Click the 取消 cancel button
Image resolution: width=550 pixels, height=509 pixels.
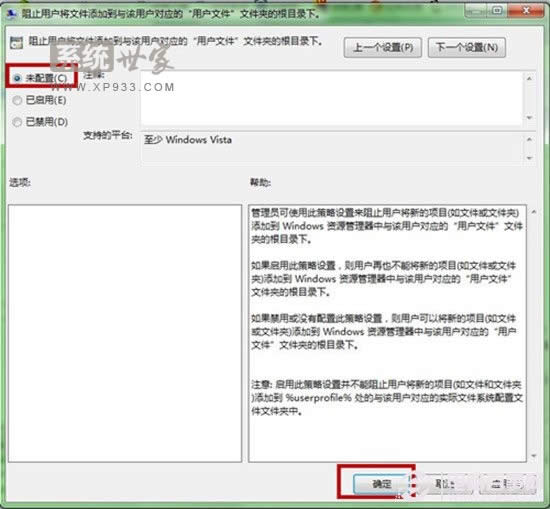point(444,484)
